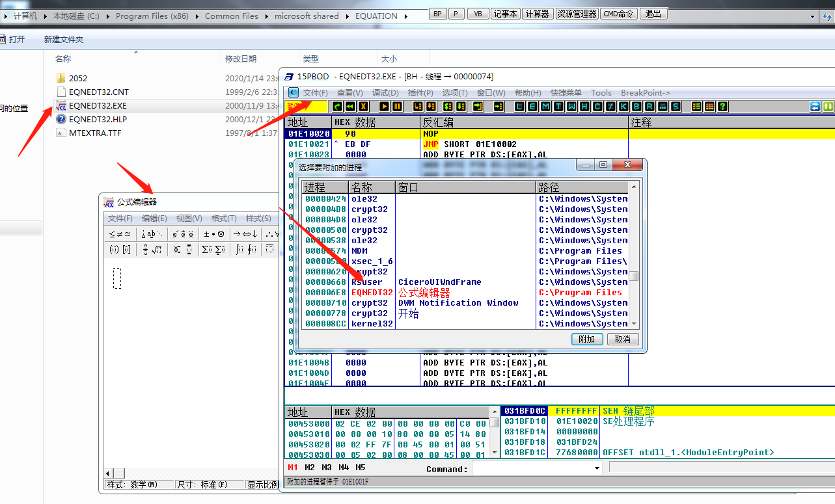This screenshot has width=835, height=504.
Task: Click the 计算器 shortcut button
Action: [x=538, y=14]
